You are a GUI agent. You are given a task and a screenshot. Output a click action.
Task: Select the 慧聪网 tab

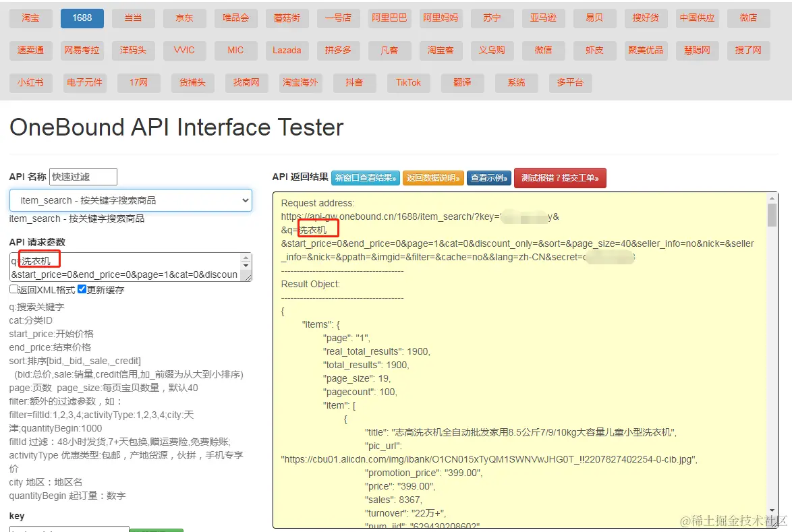pyautogui.click(x=697, y=51)
